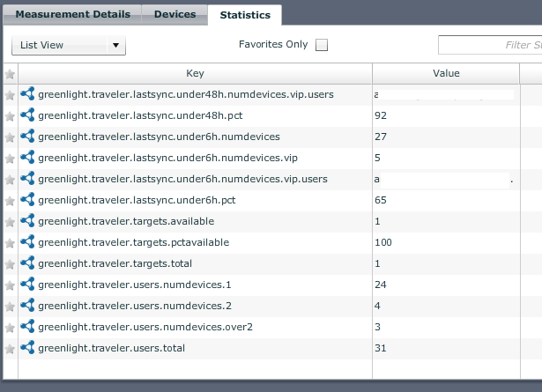Mark greenlight.traveler.users.numdevices.2 as favorite
The width and height of the screenshot is (542, 392).
(x=10, y=307)
